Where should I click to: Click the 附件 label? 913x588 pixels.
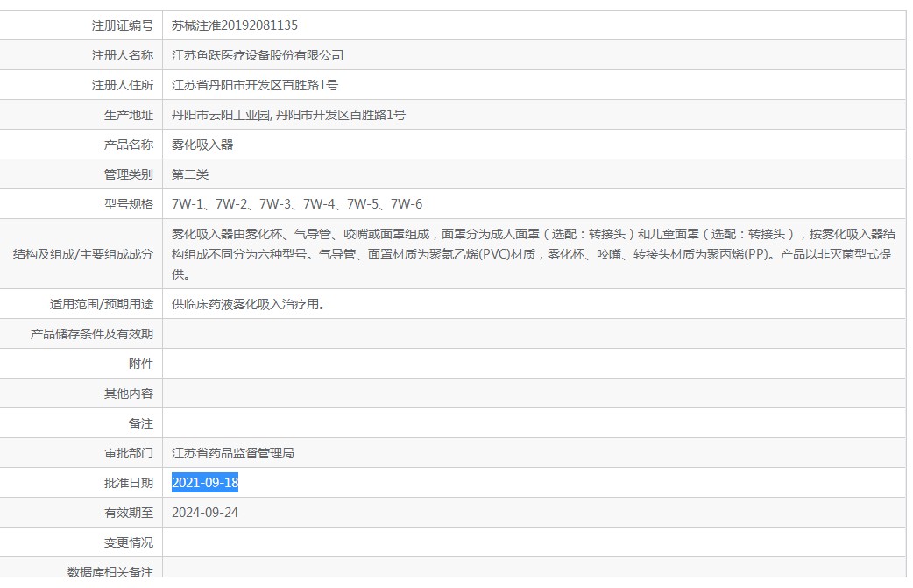pyautogui.click(x=141, y=364)
